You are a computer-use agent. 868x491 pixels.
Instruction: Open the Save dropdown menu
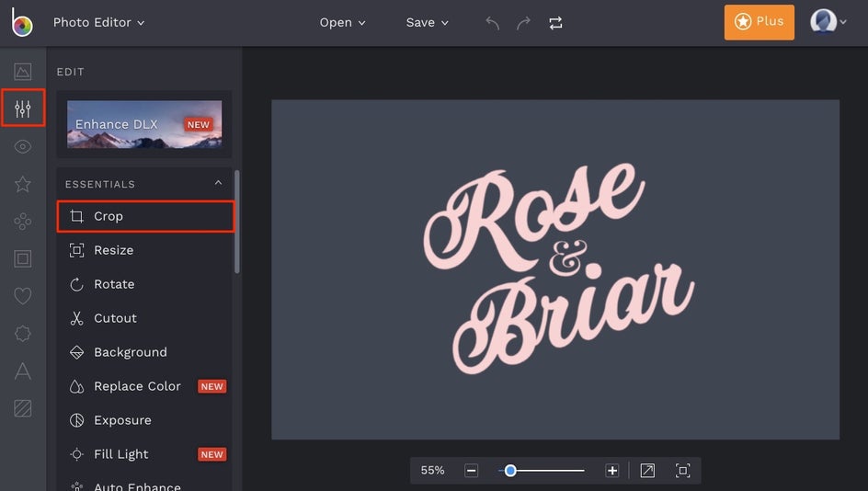[428, 23]
